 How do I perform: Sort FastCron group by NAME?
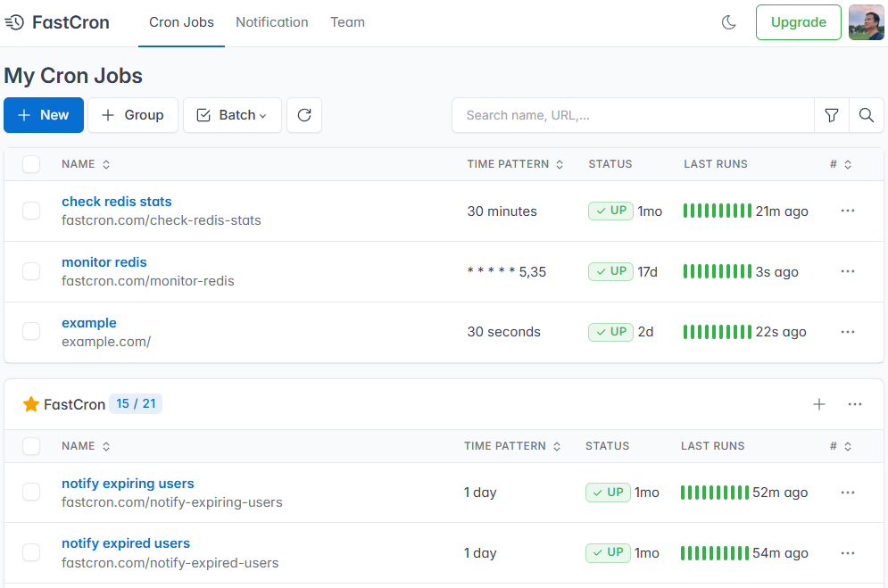click(x=86, y=446)
